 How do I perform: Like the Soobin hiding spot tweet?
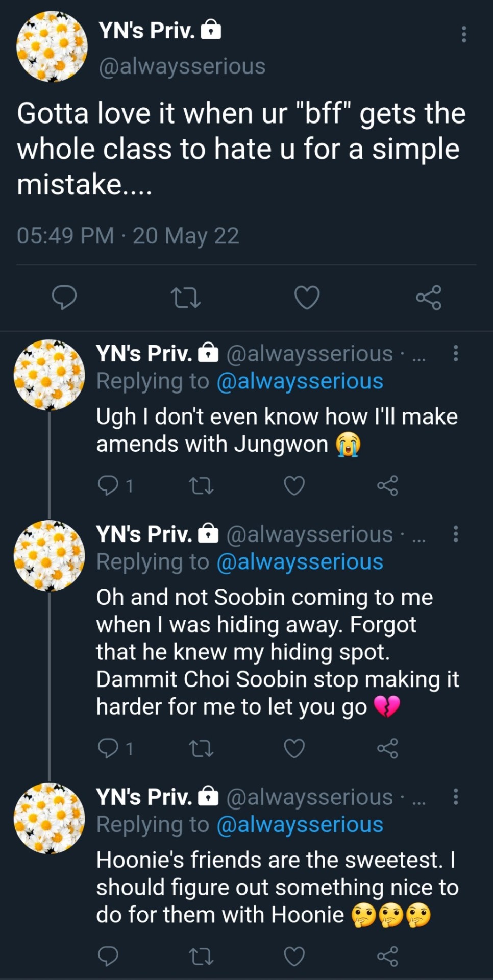point(294,748)
